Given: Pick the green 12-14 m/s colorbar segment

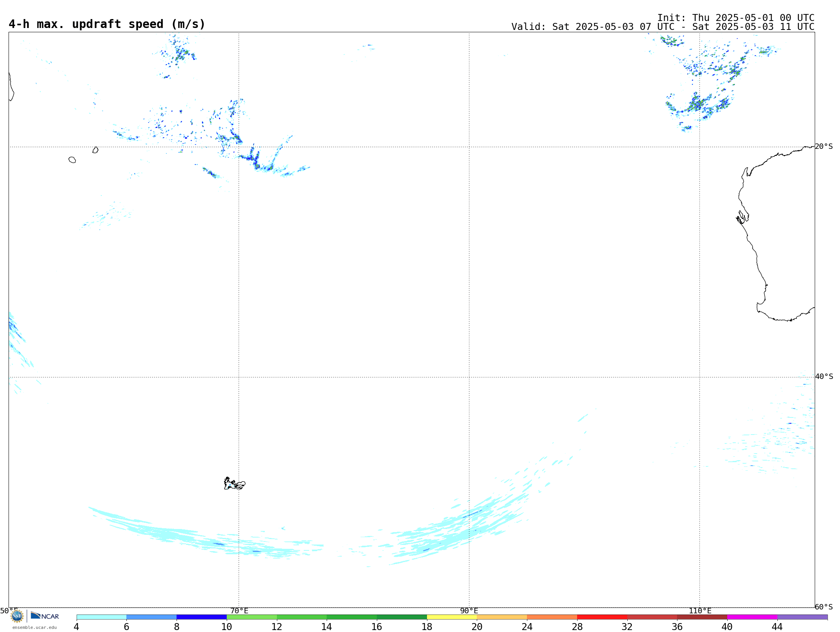Looking at the screenshot, I should (x=302, y=617).
